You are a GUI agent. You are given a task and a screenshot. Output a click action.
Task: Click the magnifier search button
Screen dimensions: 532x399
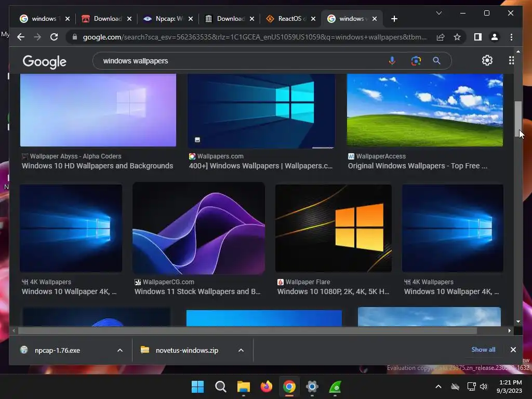(436, 61)
